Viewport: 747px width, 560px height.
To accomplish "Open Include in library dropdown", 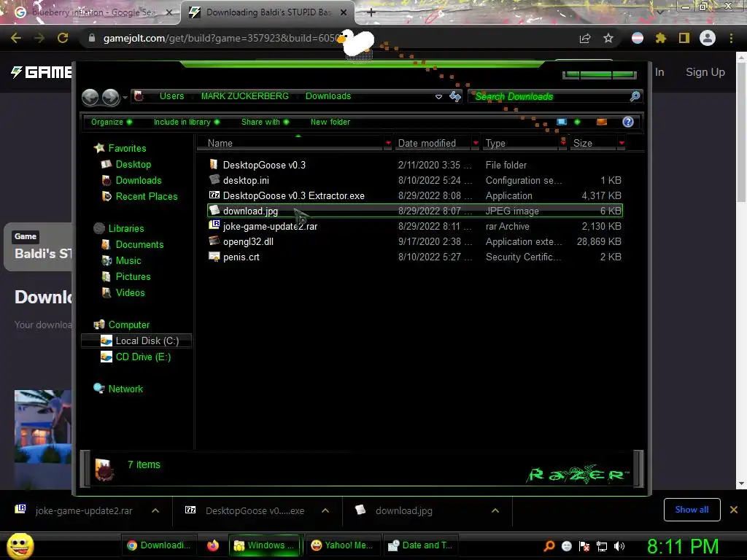I will point(187,122).
